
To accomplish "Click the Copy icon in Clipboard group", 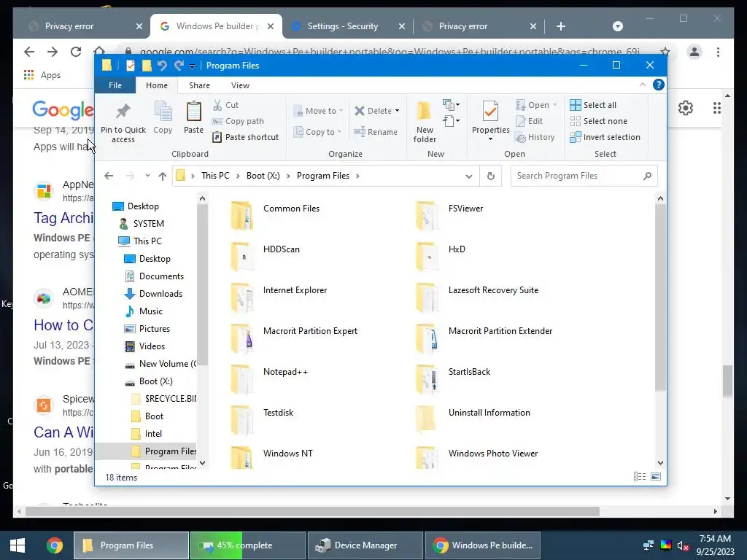I will point(163,117).
